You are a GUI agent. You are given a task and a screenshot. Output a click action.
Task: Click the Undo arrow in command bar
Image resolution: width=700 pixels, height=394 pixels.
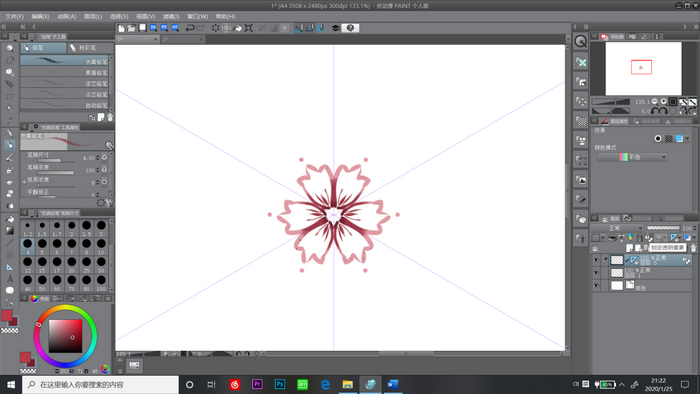[x=190, y=28]
